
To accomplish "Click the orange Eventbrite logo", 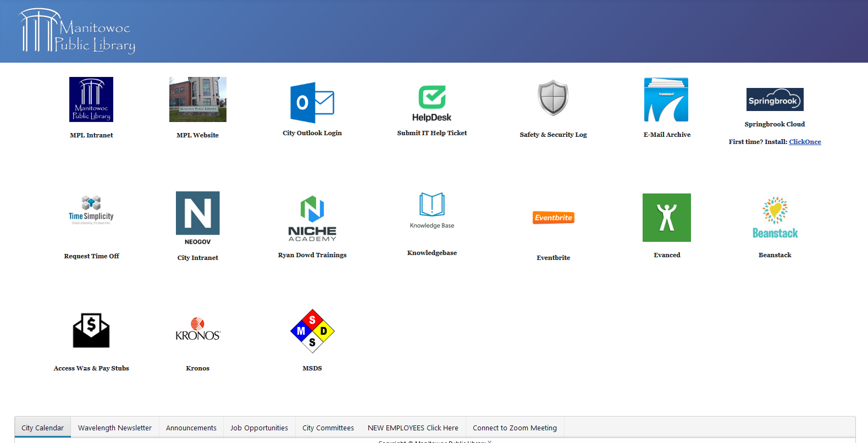I will [554, 218].
